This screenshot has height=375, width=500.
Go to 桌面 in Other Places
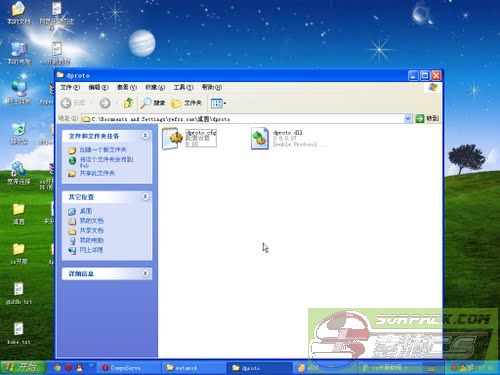[86, 211]
